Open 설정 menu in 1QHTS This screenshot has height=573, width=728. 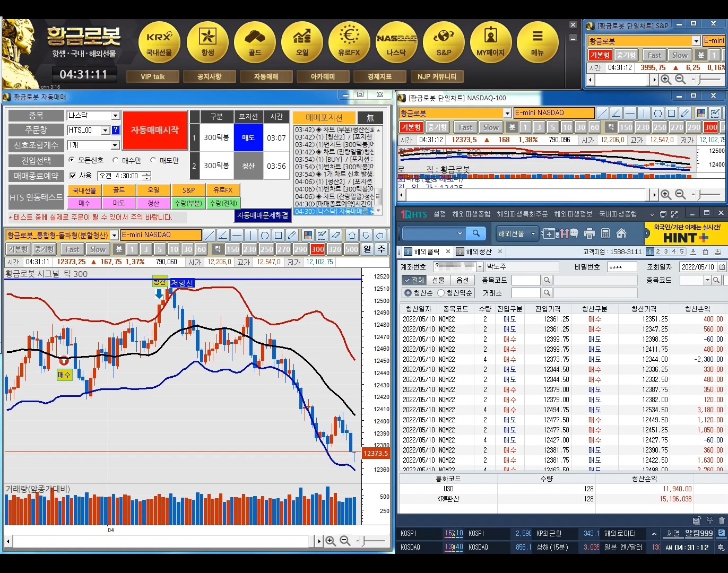click(439, 214)
